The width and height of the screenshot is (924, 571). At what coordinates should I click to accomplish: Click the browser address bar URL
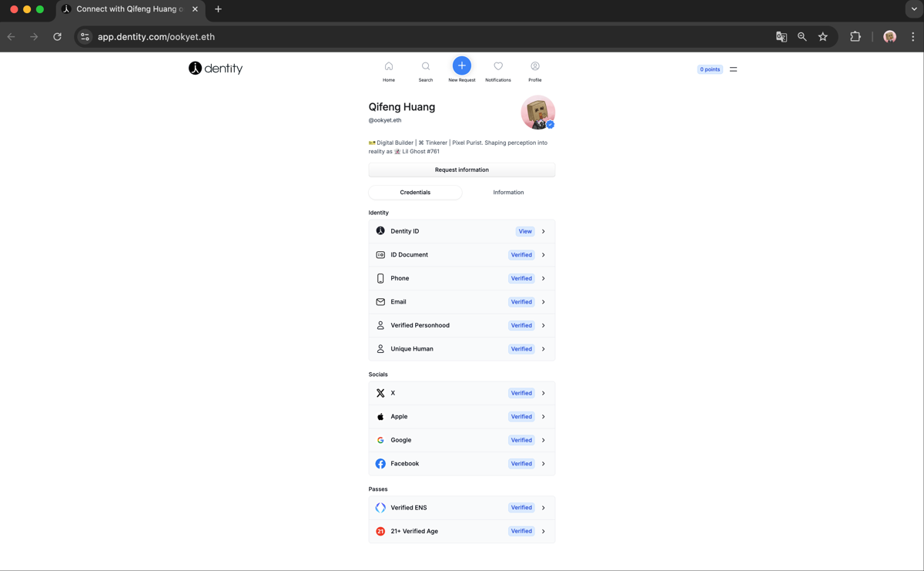(x=156, y=37)
